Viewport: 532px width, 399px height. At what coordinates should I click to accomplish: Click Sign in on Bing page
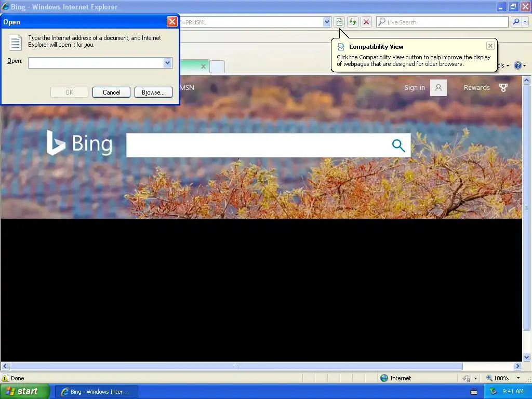415,87
